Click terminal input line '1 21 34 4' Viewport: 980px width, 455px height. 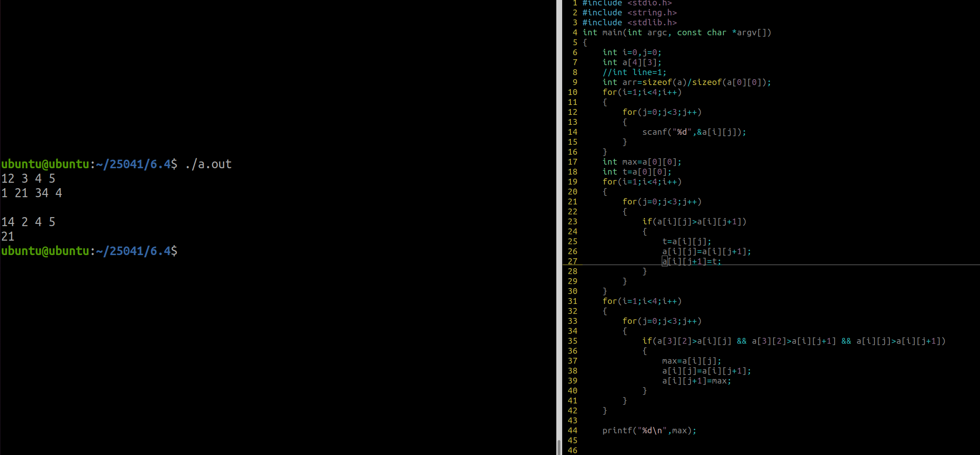click(32, 193)
